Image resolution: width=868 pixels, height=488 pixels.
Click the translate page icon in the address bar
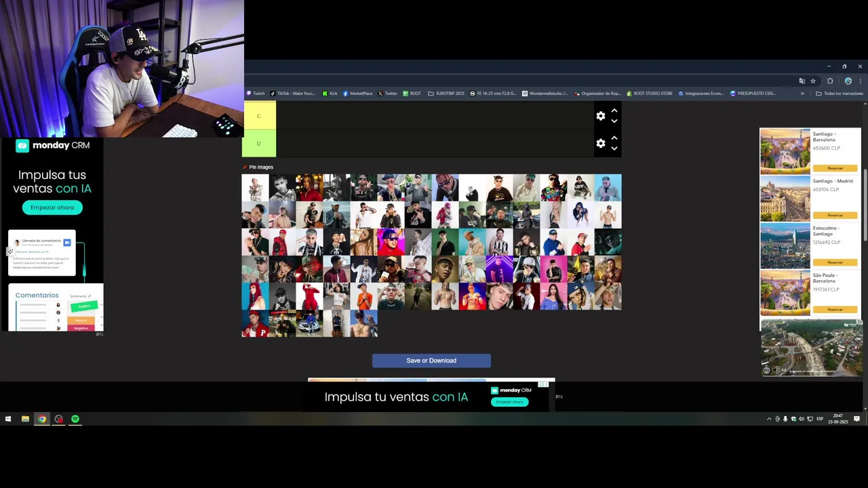click(802, 81)
